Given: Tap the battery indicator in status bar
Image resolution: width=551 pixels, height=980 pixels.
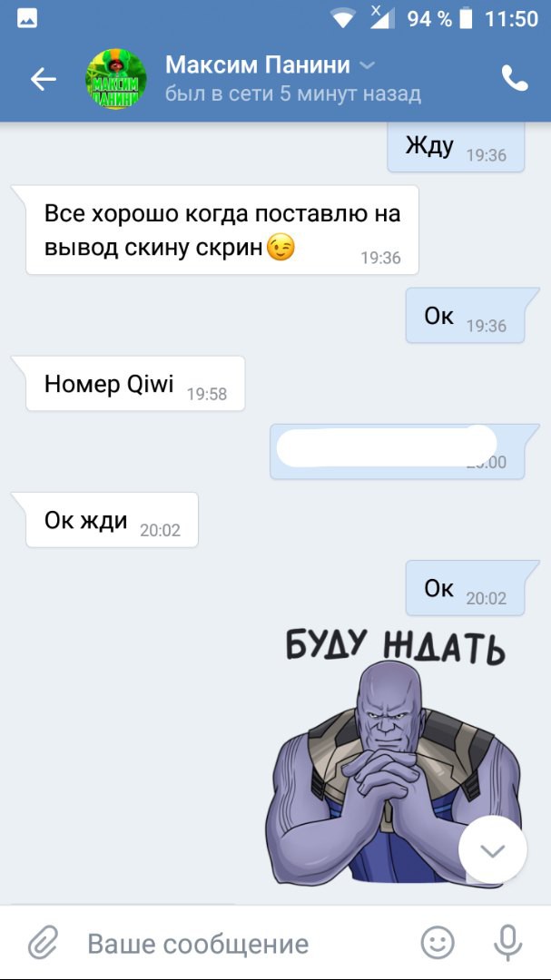Looking at the screenshot, I should click(x=466, y=19).
